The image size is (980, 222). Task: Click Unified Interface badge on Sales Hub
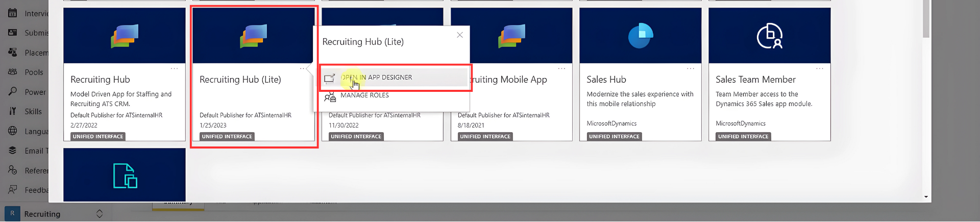click(x=614, y=137)
